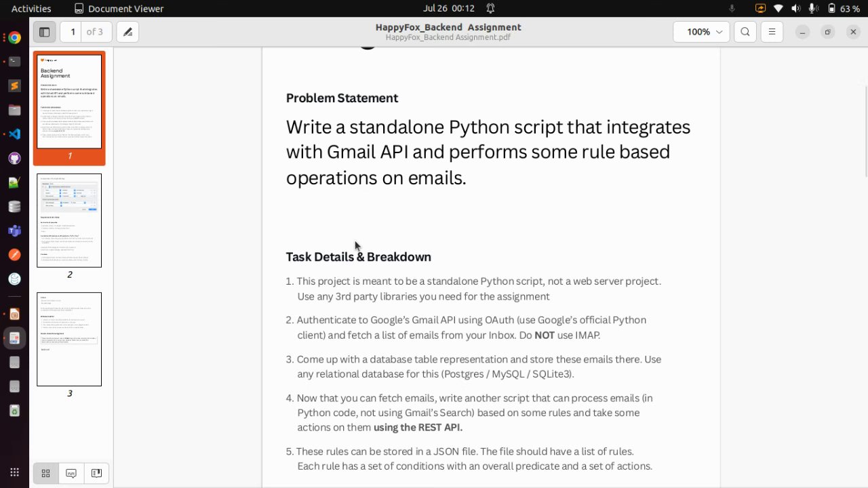Switch sidebar to thumbnails grid view
Viewport: 868px width, 488px height.
point(45,473)
